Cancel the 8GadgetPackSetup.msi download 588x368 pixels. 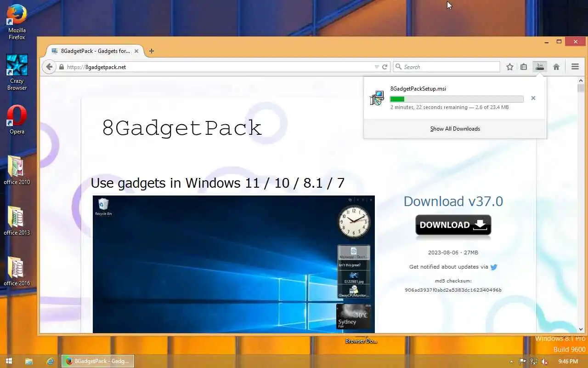pyautogui.click(x=533, y=98)
